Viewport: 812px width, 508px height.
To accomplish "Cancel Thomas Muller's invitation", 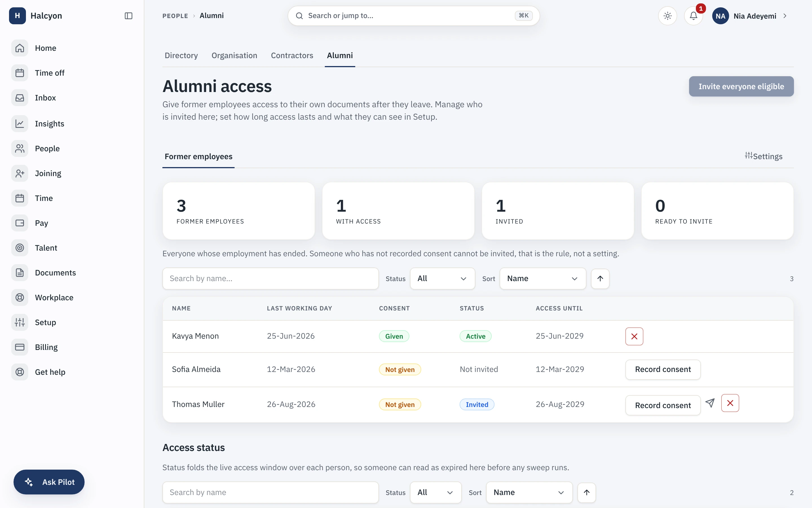I will pyautogui.click(x=730, y=403).
